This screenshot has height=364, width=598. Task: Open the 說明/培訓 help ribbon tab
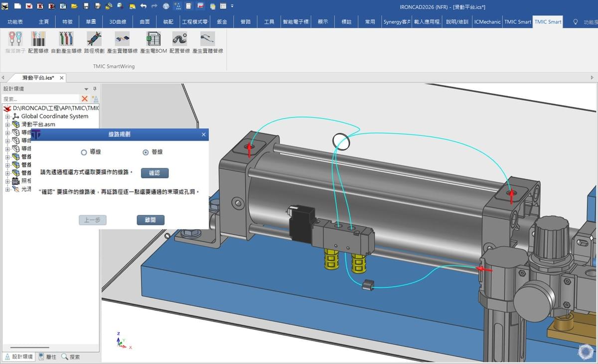coord(457,22)
